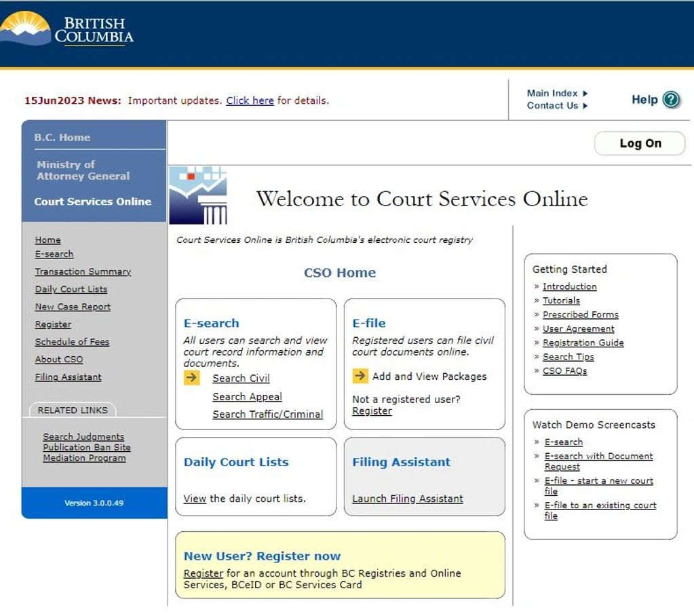Click View link for daily court lists
This screenshot has width=694, height=616.
click(x=195, y=499)
